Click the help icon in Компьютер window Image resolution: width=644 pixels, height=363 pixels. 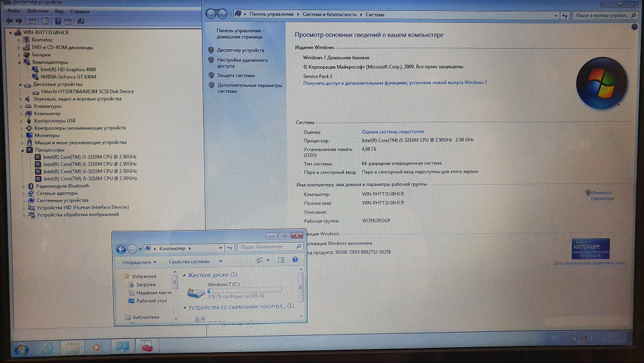point(294,260)
